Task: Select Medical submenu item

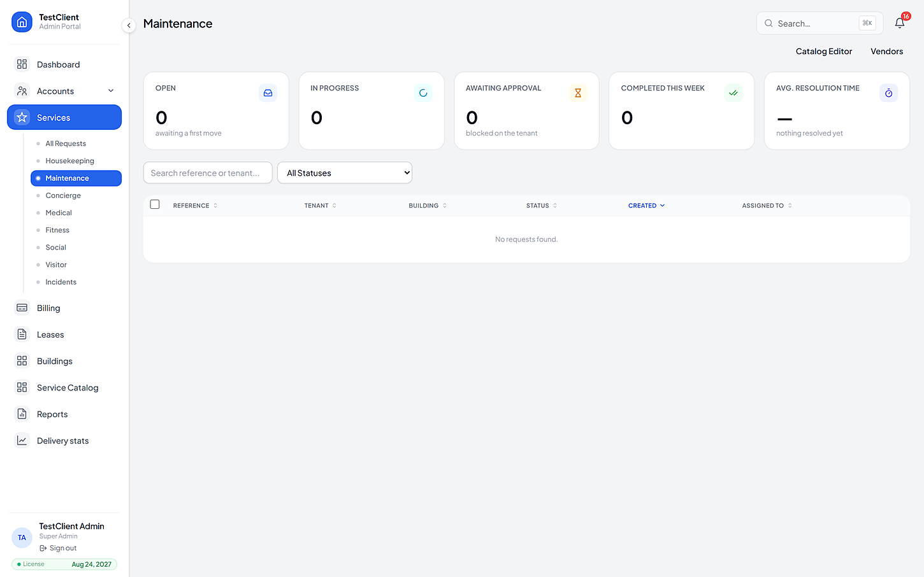Action: [x=76, y=213]
